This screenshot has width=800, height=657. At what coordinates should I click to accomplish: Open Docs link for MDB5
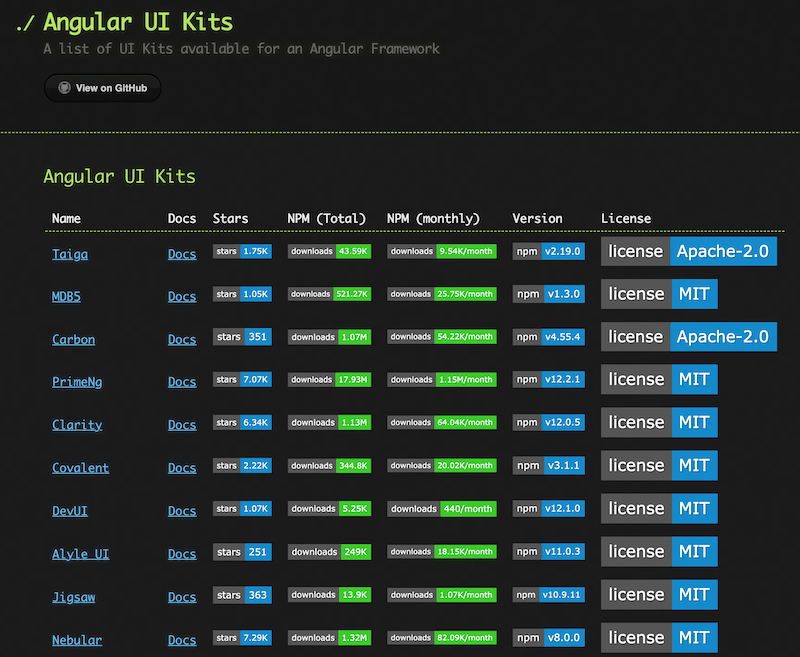point(182,296)
